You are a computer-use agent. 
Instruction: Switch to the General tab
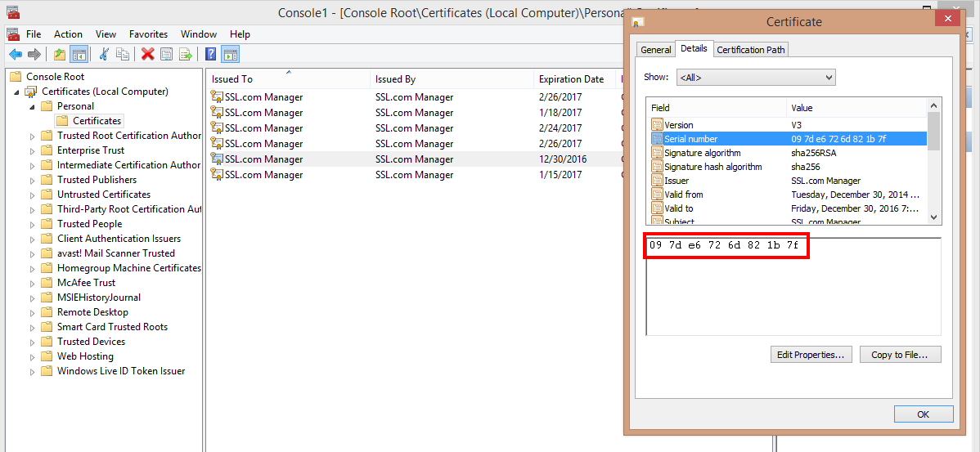pos(655,50)
